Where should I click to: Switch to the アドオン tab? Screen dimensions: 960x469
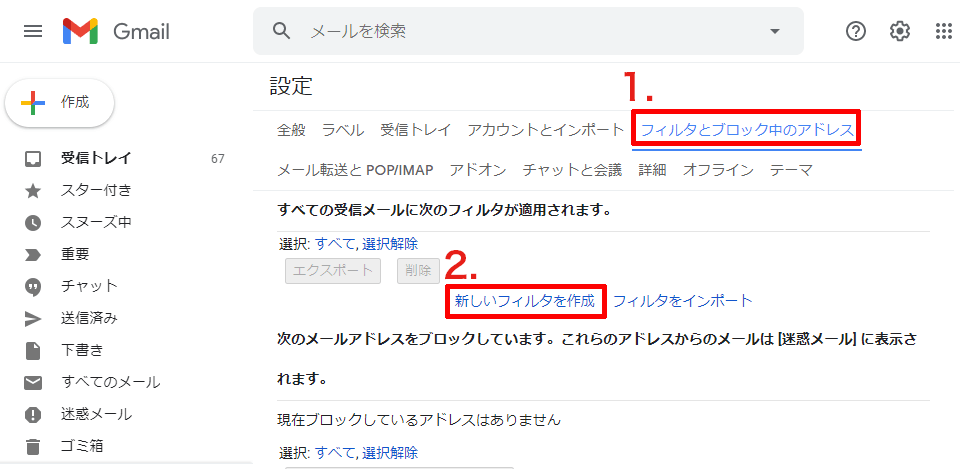pyautogui.click(x=478, y=170)
